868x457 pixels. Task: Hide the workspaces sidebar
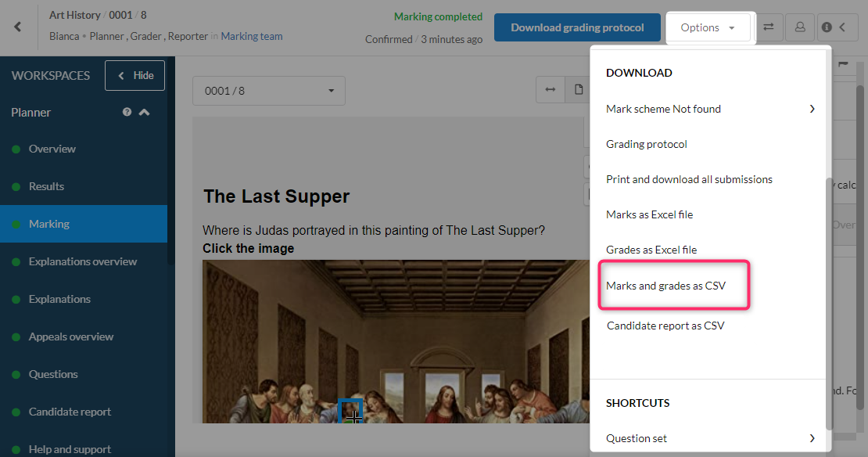pyautogui.click(x=135, y=75)
